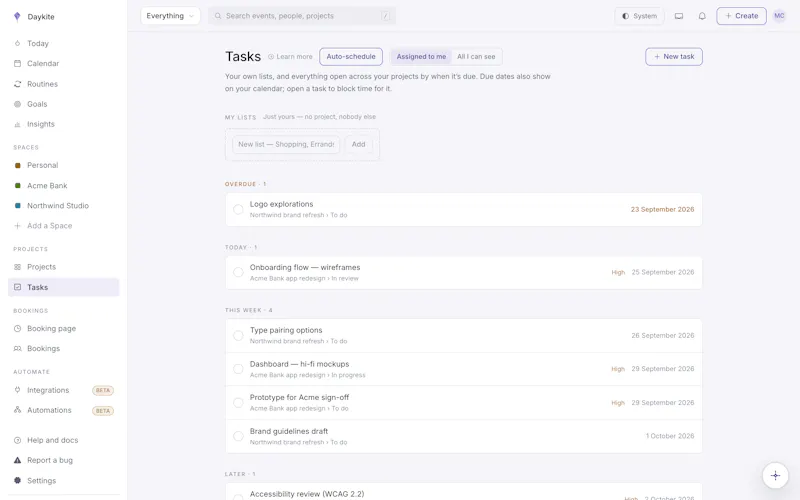
Task: Click the Northwind Studio blue color dot
Action: pos(17,206)
